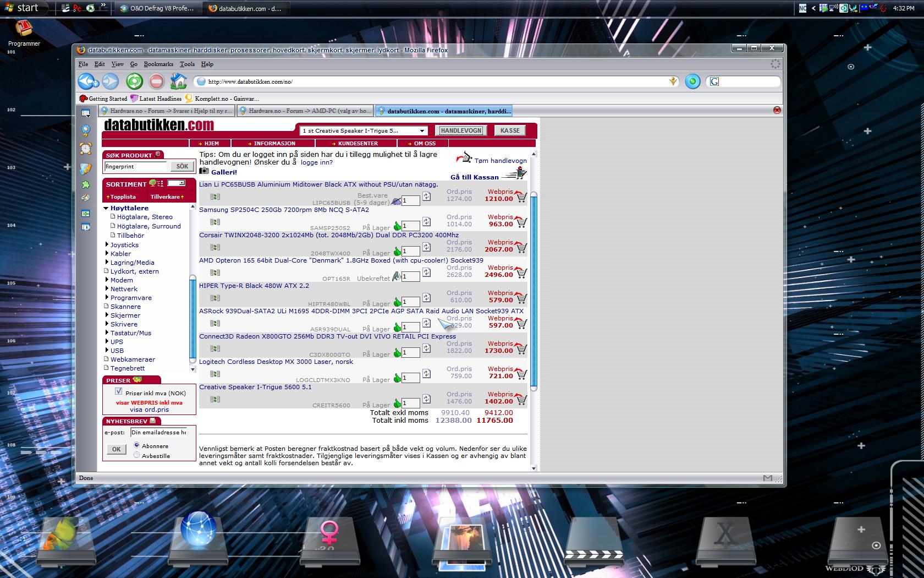Viewport: 924px width, 578px height.
Task: Click the alarm clock icon in Firefox sidebar
Action: point(86,148)
